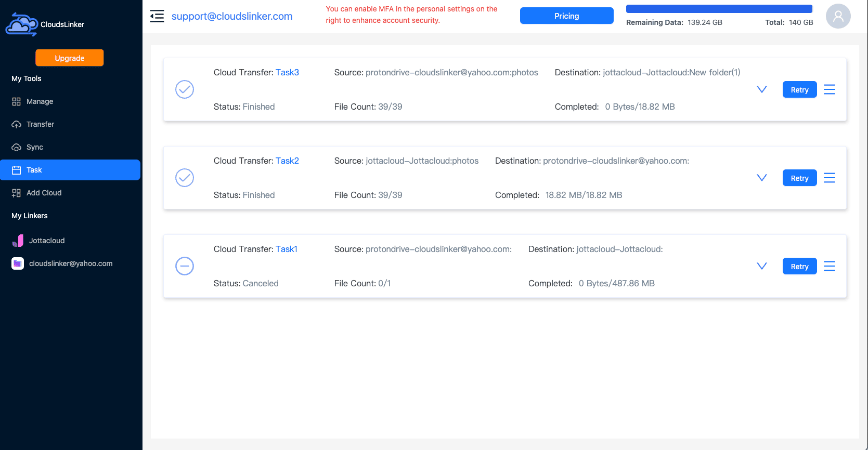Click the Task calendar icon

coord(17,170)
